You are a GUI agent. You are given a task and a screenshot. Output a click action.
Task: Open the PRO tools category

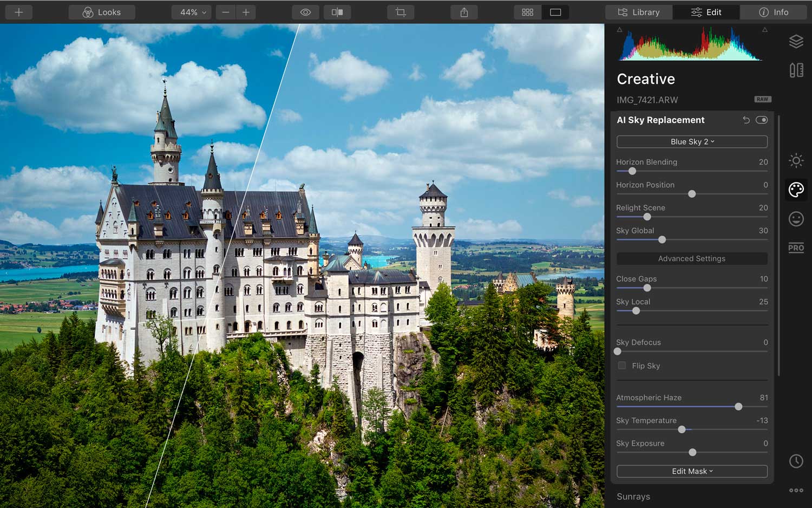(x=796, y=248)
